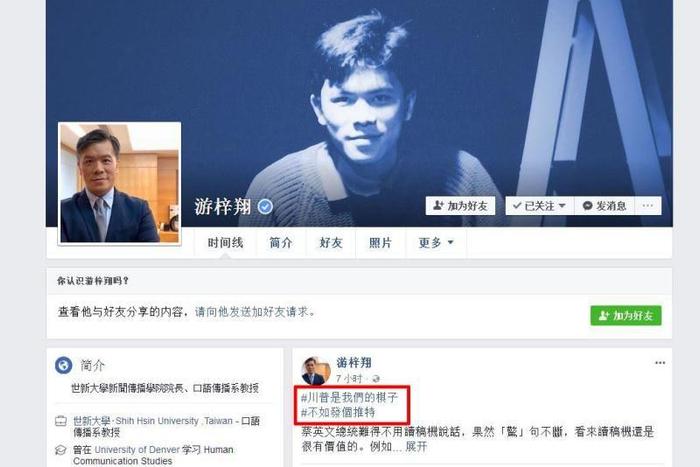Open the three-dots options on the post
Viewport: 700px width, 467px height.
point(660,363)
